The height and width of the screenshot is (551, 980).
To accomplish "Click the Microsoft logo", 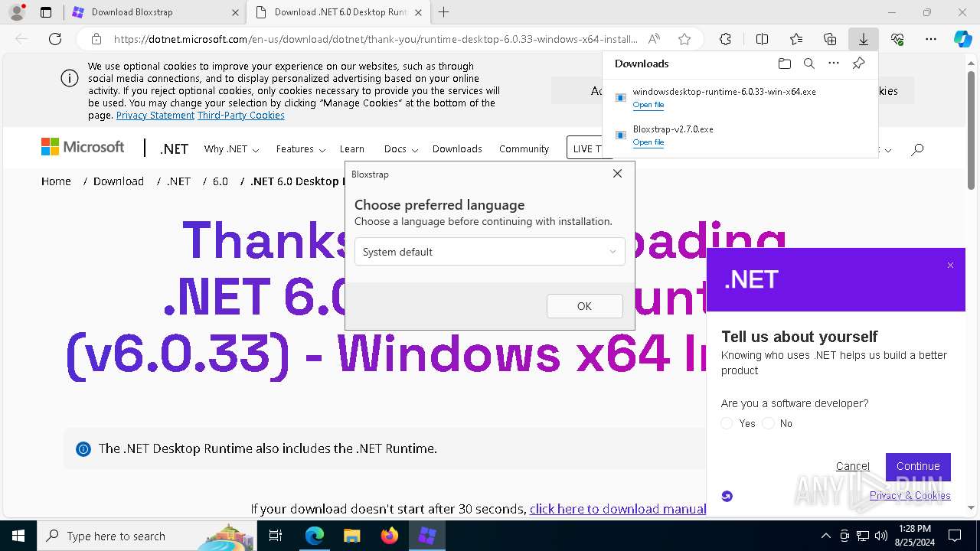I will pyautogui.click(x=83, y=147).
